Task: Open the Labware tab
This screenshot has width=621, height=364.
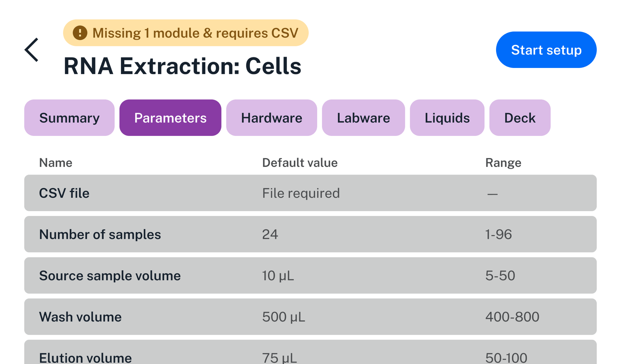Action: point(363,118)
